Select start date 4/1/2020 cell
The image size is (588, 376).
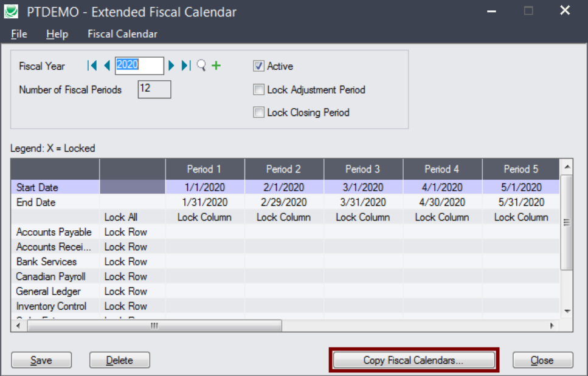point(442,187)
